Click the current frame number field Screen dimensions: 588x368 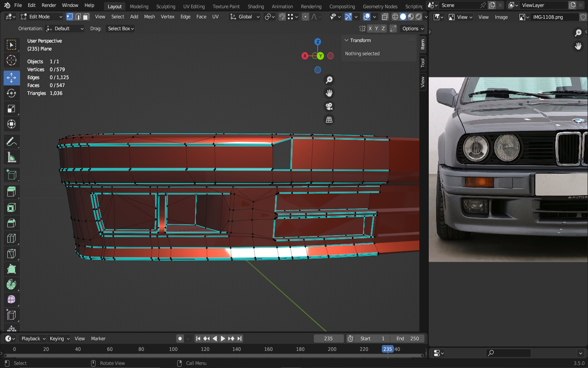point(328,339)
